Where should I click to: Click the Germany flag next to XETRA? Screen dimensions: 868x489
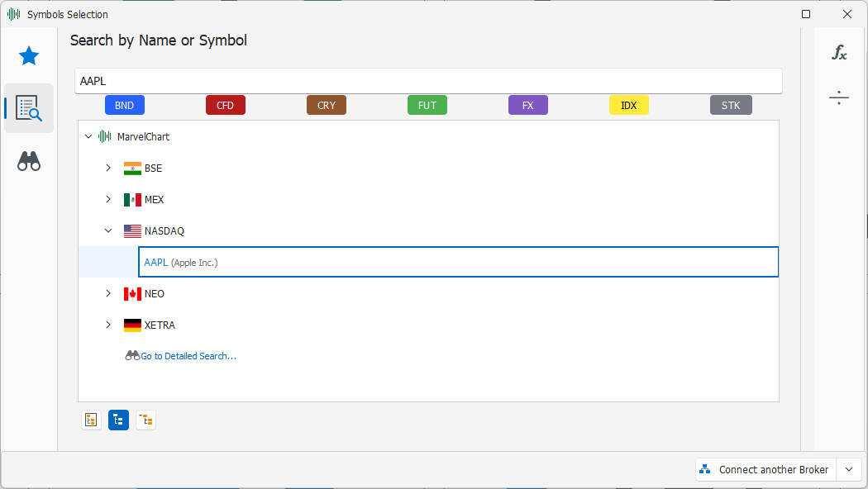click(x=132, y=325)
